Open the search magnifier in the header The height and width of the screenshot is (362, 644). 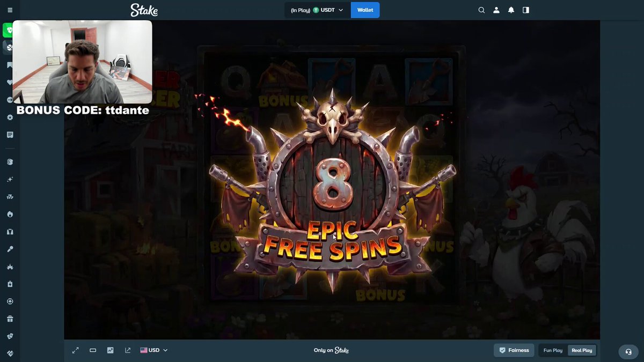[x=481, y=10]
